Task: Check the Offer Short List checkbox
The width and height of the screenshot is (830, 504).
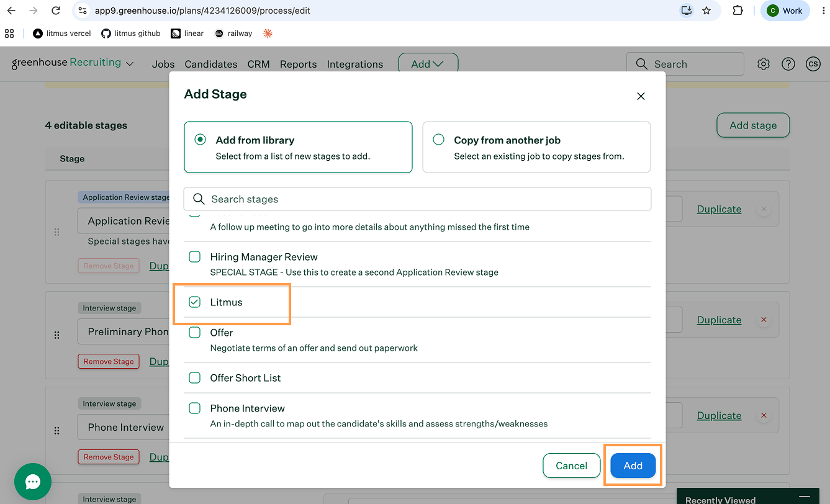Action: point(195,378)
